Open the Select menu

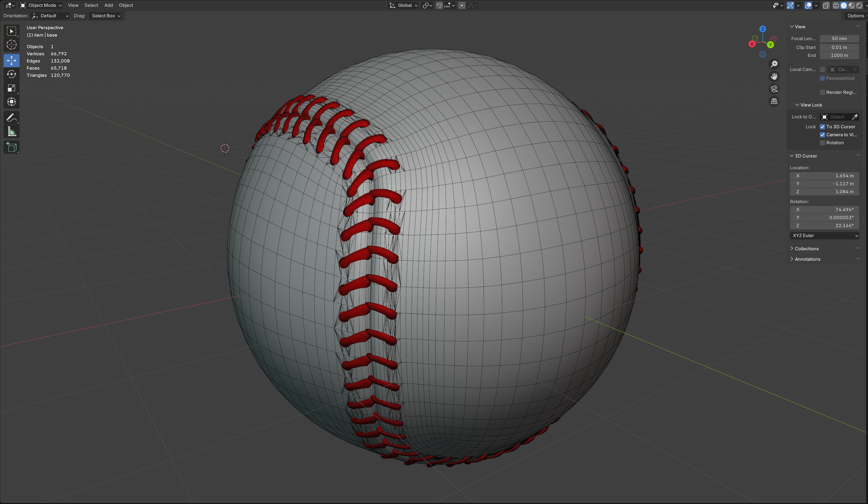(91, 5)
